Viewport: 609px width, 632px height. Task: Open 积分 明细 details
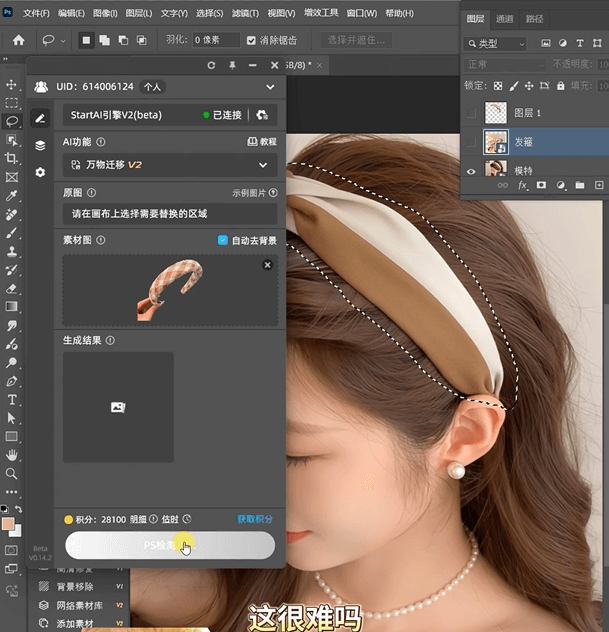[x=143, y=519]
